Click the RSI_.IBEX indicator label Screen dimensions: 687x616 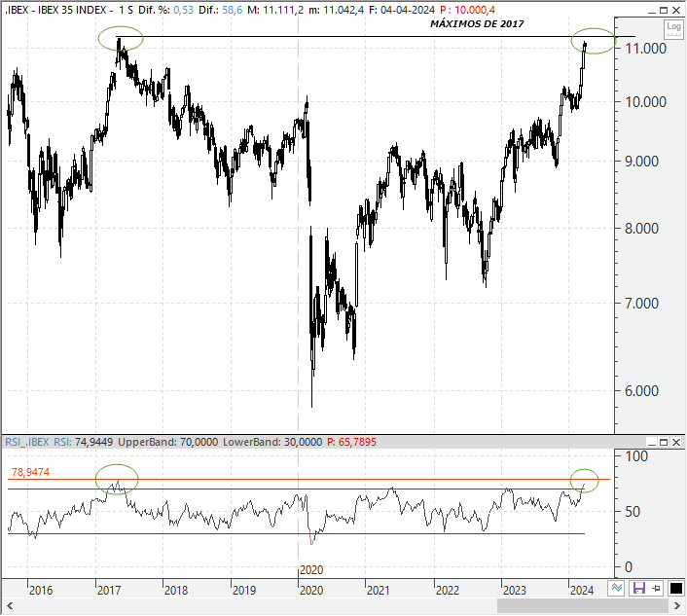[x=27, y=442]
